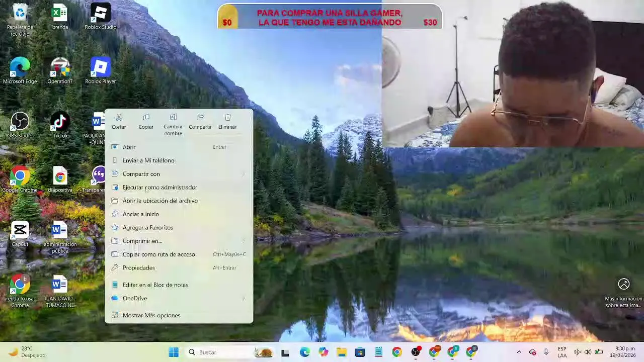
Task: Select the Microsoft Edge desktop shortcut
Action: [x=20, y=70]
